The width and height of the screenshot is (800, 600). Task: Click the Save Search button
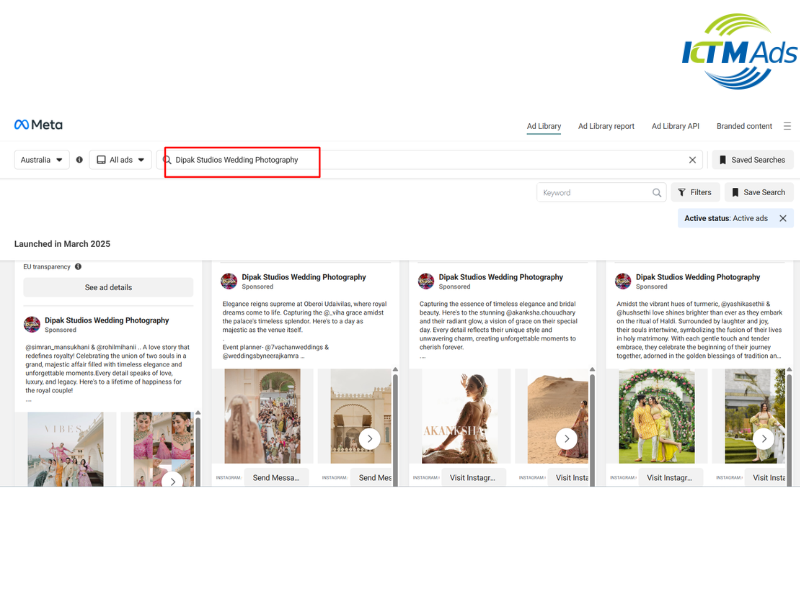click(759, 192)
